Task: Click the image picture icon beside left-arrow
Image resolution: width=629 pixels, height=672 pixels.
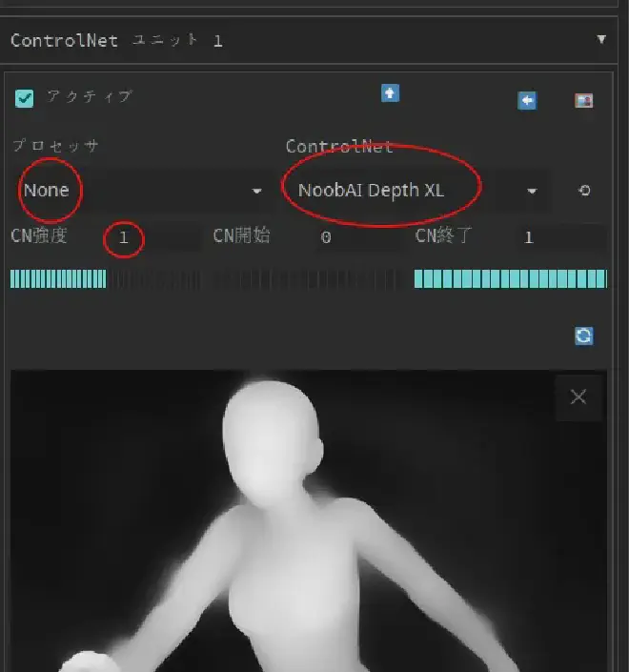Action: click(583, 101)
